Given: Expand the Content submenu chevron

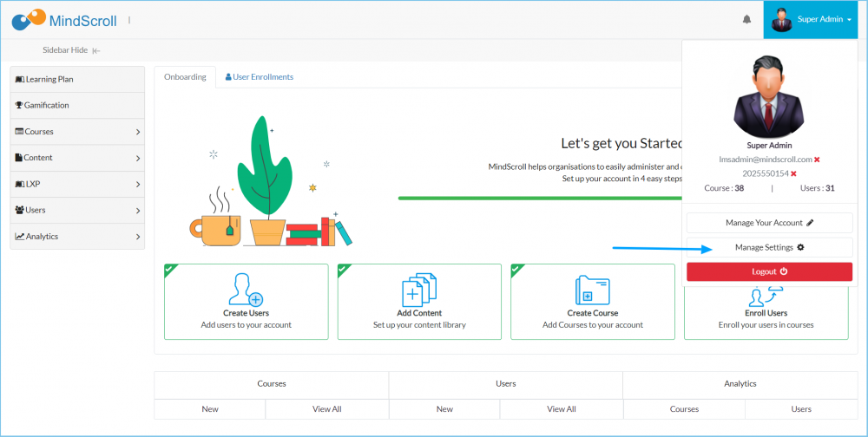Looking at the screenshot, I should coord(138,158).
